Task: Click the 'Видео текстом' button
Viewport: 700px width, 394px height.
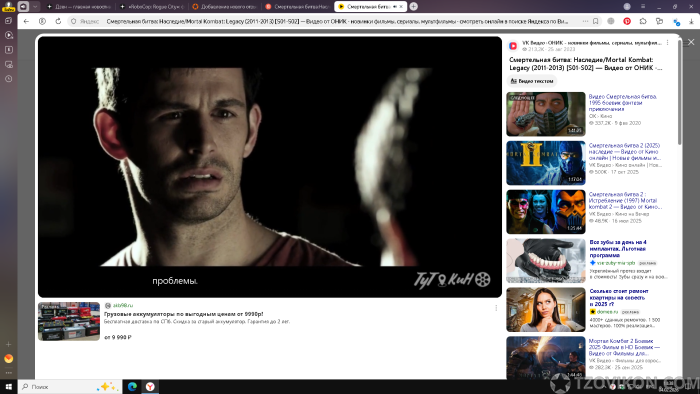Action: [x=532, y=81]
